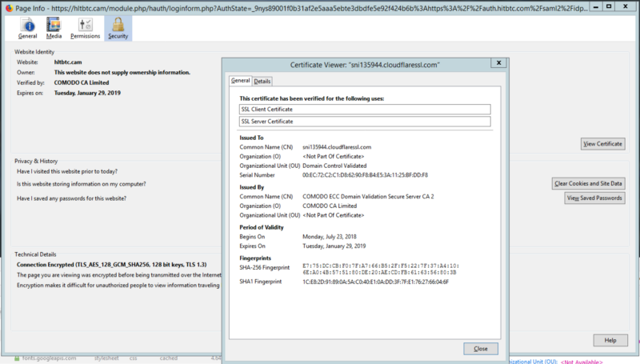The image size is (640, 364).
Task: Open the General tab icon in Page Info
Action: pyautogui.click(x=27, y=28)
